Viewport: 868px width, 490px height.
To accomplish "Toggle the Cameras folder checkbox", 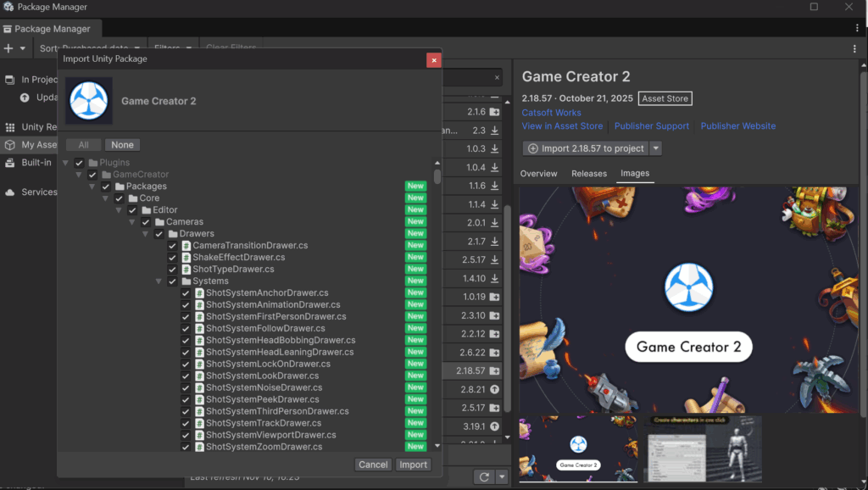I will [x=146, y=222].
